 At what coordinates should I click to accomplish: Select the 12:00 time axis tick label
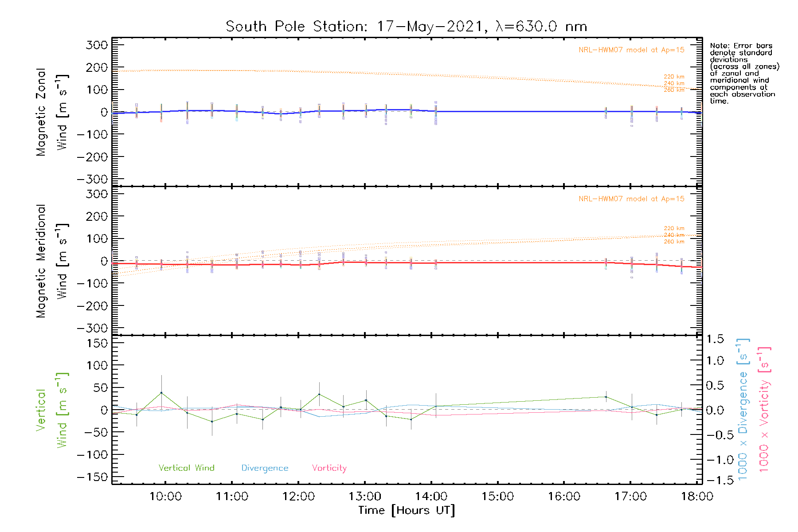(x=298, y=496)
